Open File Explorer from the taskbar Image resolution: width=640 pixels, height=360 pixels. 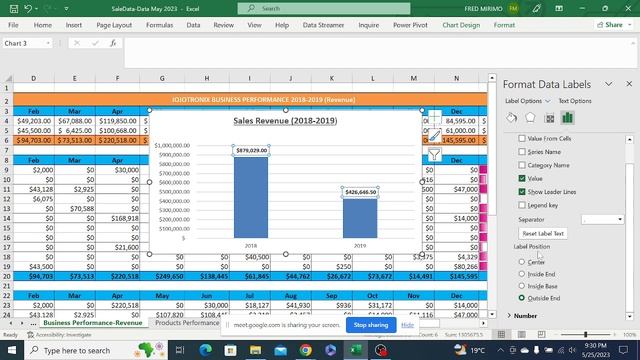click(256, 350)
